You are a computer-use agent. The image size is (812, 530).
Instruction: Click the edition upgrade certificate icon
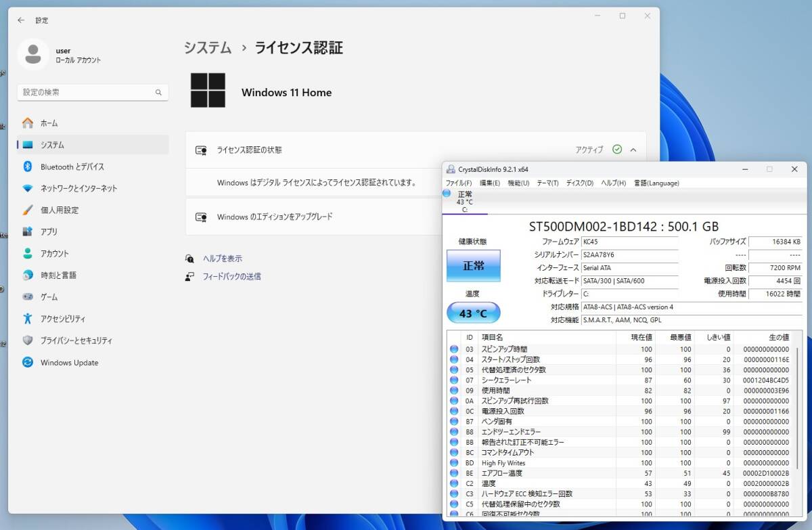point(201,217)
